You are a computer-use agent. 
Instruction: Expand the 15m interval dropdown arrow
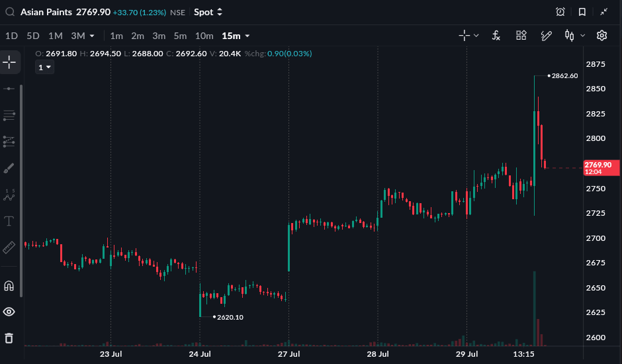click(x=247, y=36)
